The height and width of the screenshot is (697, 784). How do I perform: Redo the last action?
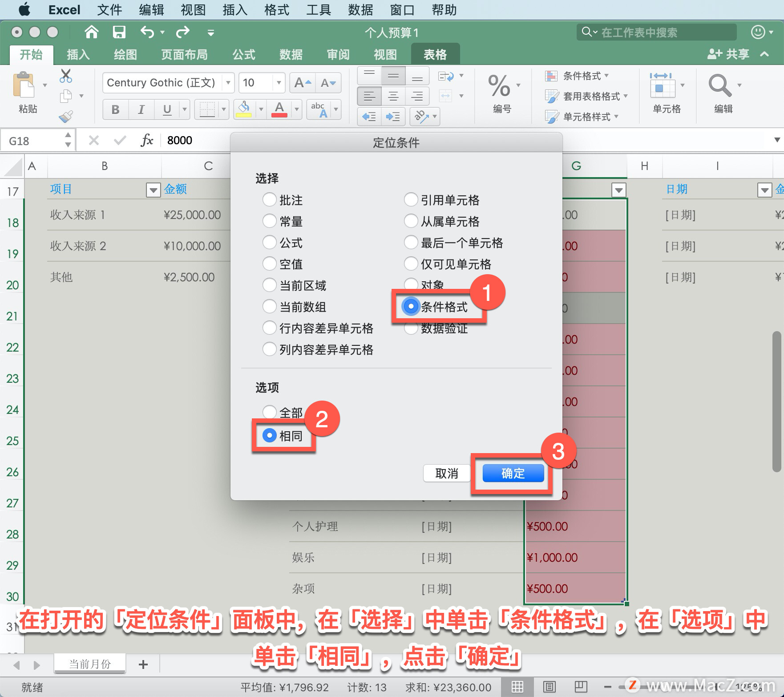pyautogui.click(x=183, y=32)
